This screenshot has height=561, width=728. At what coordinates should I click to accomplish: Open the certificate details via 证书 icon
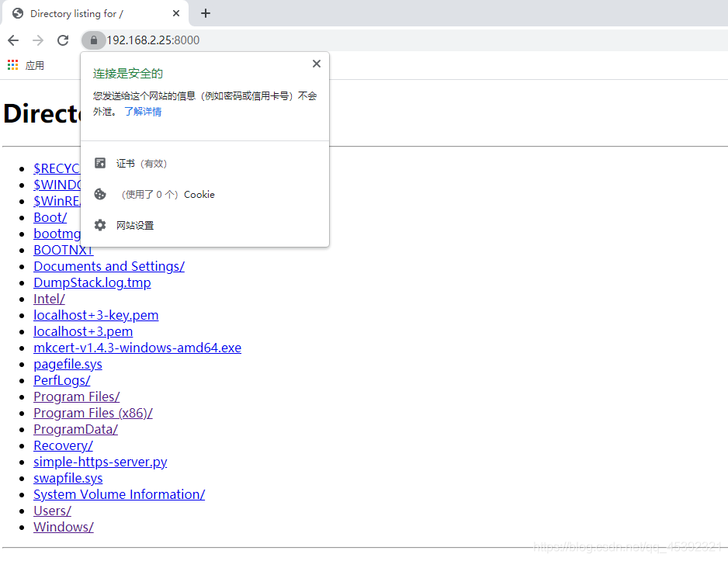[100, 163]
